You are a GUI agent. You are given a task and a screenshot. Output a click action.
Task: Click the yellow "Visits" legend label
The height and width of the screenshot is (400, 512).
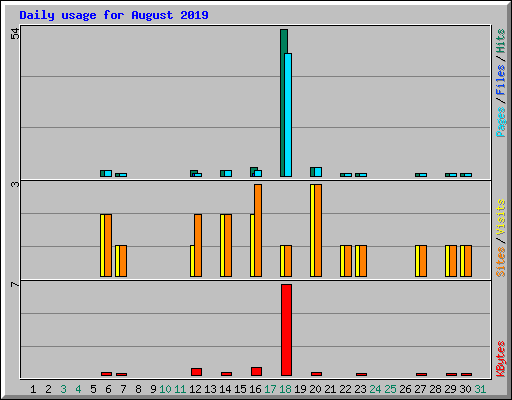[x=500, y=217]
